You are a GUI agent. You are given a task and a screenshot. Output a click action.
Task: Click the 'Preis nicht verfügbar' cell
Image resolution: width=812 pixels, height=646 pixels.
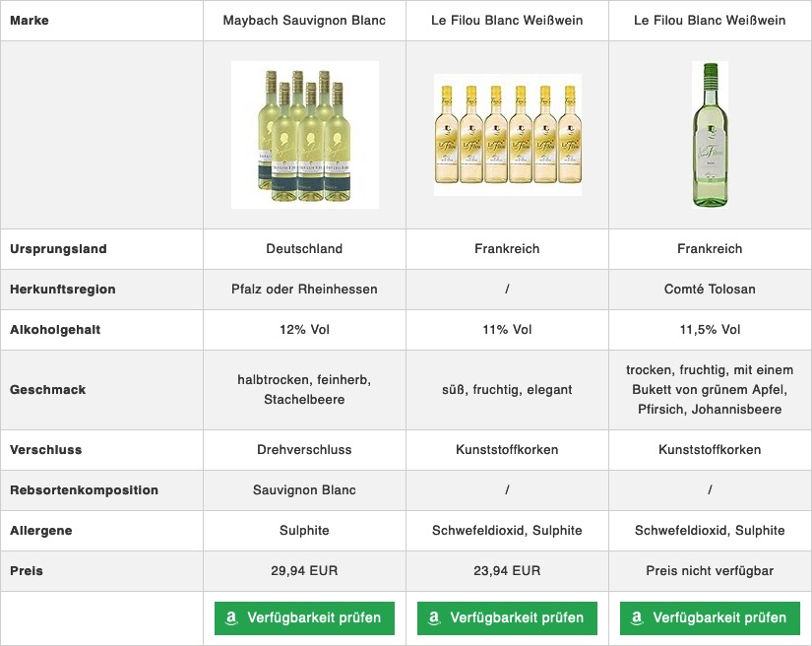pos(710,571)
